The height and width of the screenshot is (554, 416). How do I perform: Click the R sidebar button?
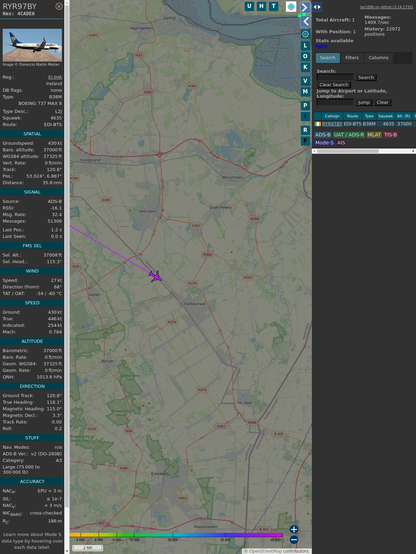tap(305, 130)
